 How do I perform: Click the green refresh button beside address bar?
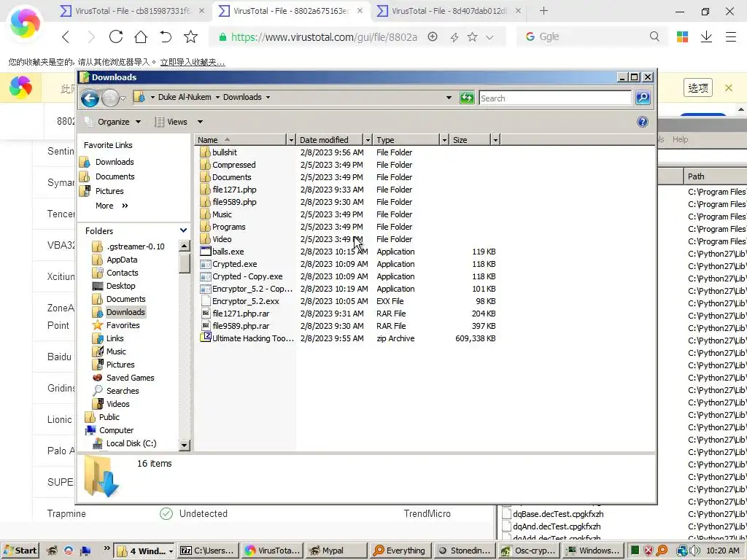[467, 98]
